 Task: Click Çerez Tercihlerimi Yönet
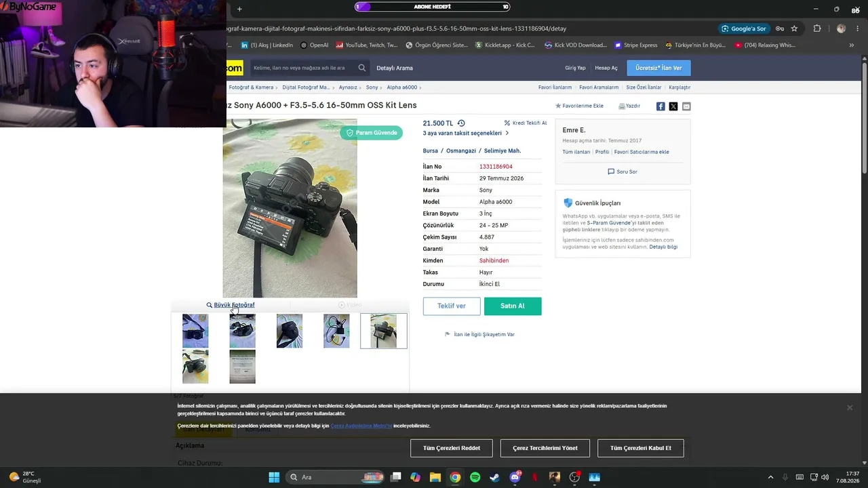click(x=545, y=448)
